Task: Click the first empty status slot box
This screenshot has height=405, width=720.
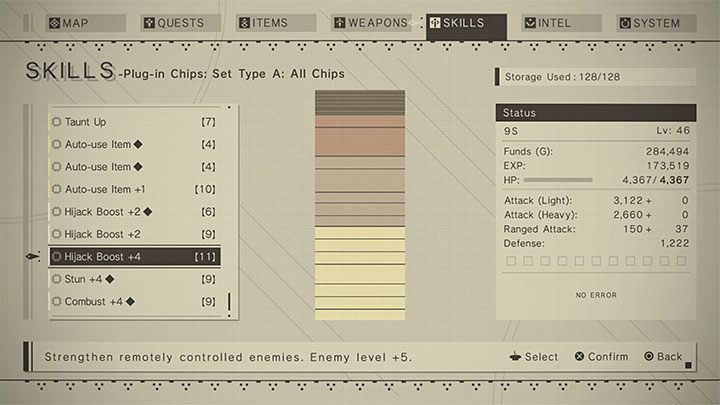Action: pos(513,261)
